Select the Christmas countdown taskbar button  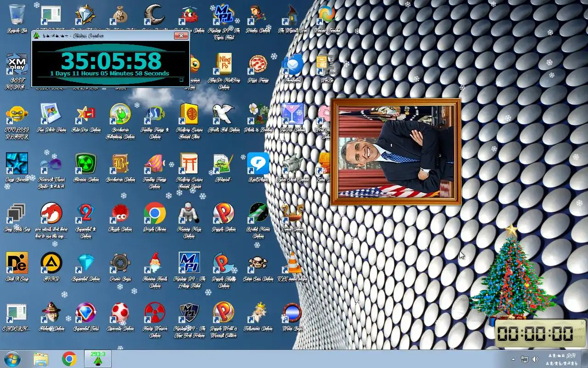pyautogui.click(x=98, y=359)
